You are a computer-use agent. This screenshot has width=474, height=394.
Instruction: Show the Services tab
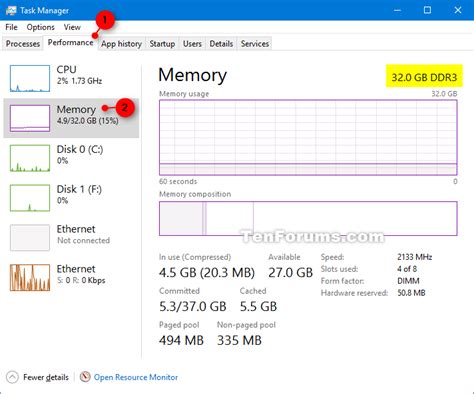click(x=255, y=44)
